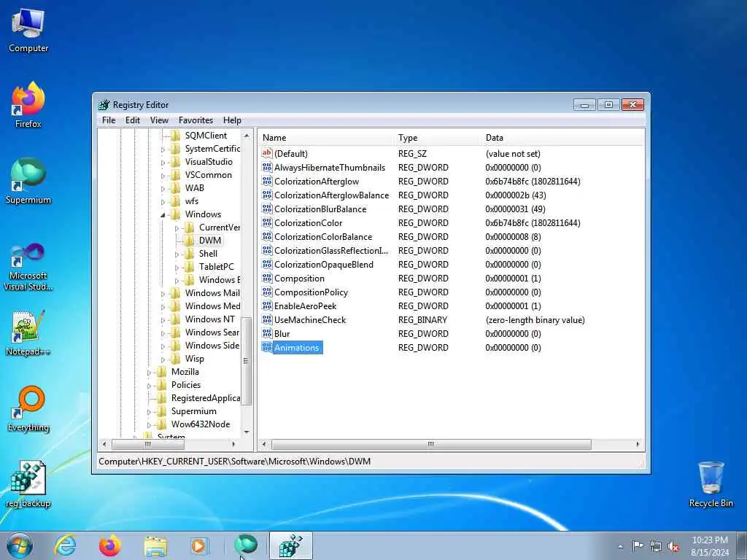The width and height of the screenshot is (747, 560).
Task: Expand the TabletPC key
Action: (177, 268)
